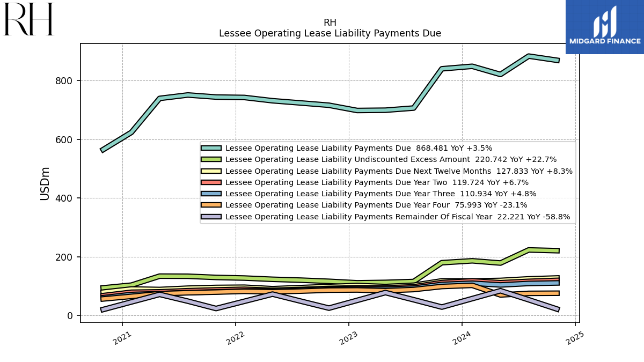Click the 2023 x-axis label
This screenshot has height=362, width=644.
click(x=349, y=338)
